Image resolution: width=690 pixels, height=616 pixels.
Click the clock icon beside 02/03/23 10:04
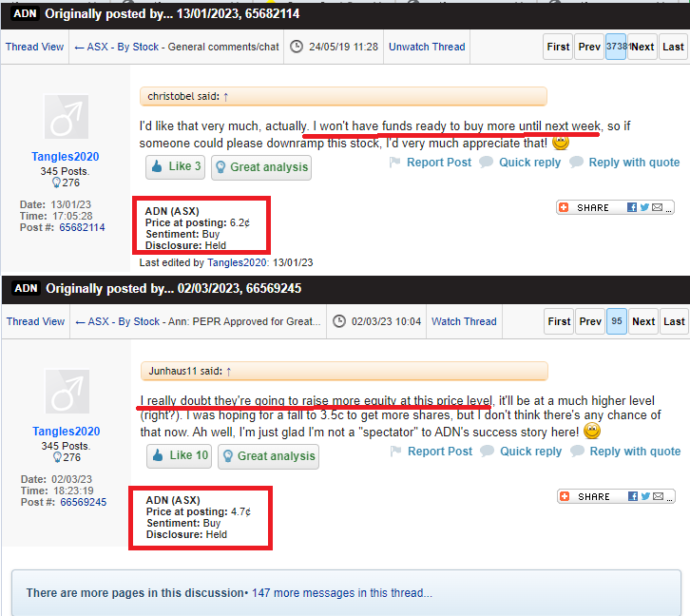click(339, 321)
